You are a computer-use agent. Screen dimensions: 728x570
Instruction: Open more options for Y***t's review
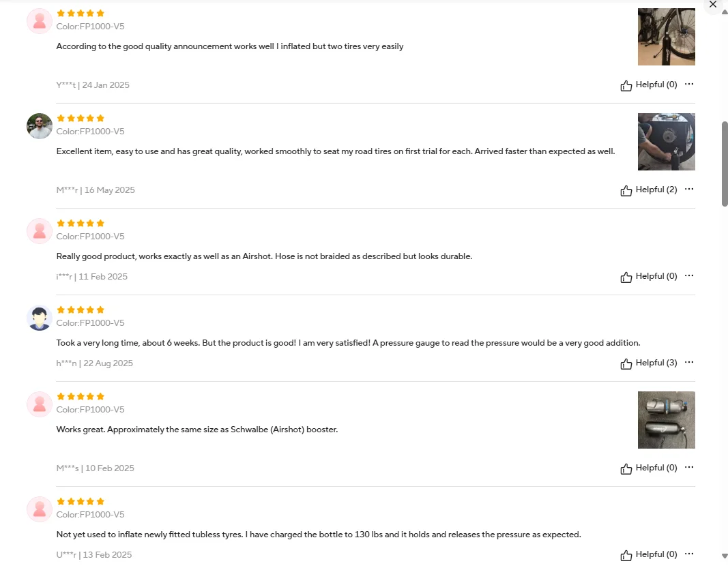pyautogui.click(x=689, y=84)
